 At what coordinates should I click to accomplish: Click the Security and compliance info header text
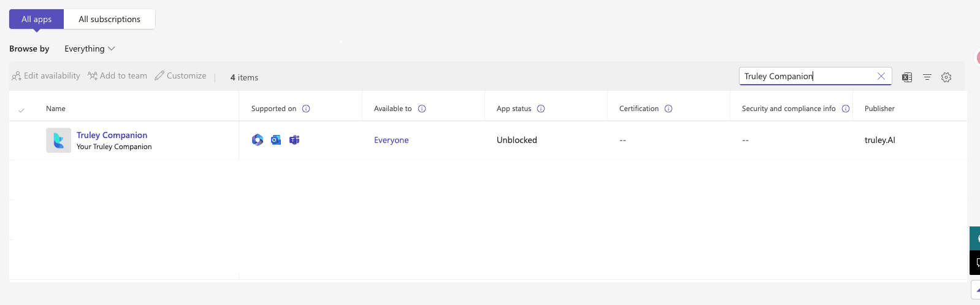coord(789,109)
